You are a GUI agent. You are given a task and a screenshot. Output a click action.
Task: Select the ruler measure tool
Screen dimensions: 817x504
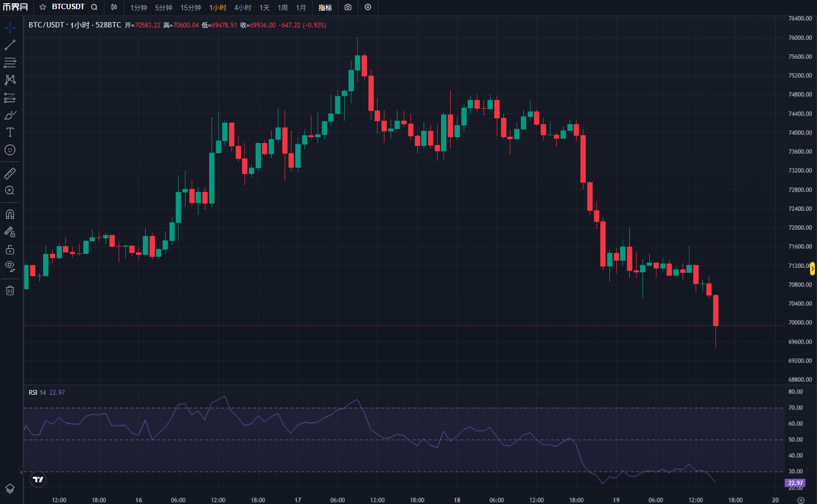point(10,173)
